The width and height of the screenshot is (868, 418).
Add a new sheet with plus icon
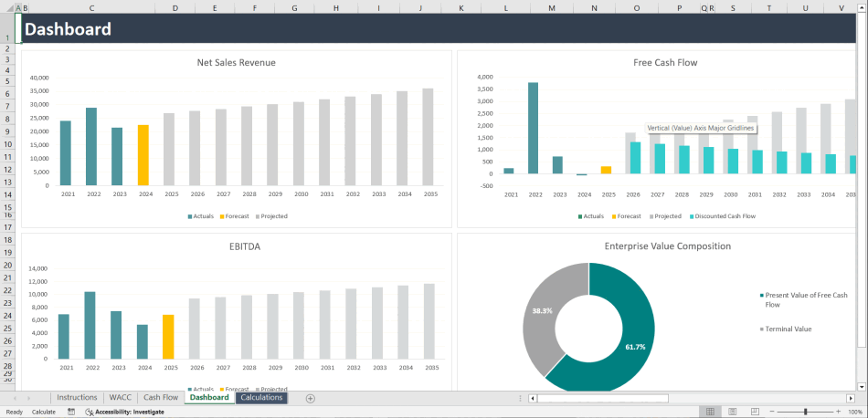coord(311,398)
